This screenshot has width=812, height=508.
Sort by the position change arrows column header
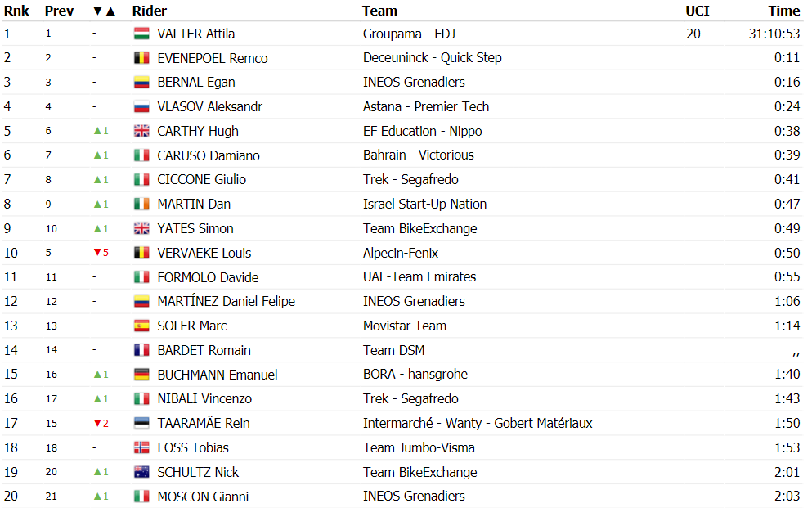tap(104, 11)
